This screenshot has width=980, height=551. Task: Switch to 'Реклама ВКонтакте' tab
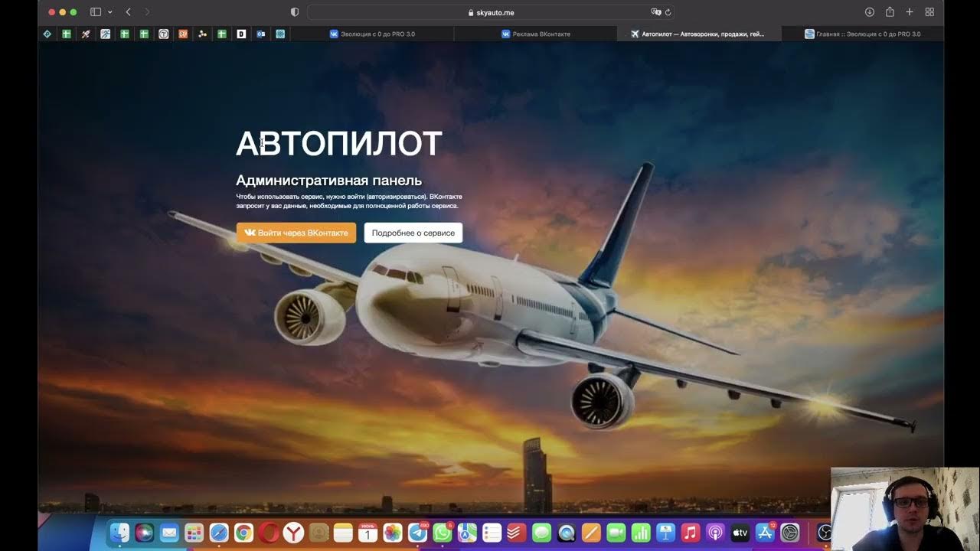(536, 34)
